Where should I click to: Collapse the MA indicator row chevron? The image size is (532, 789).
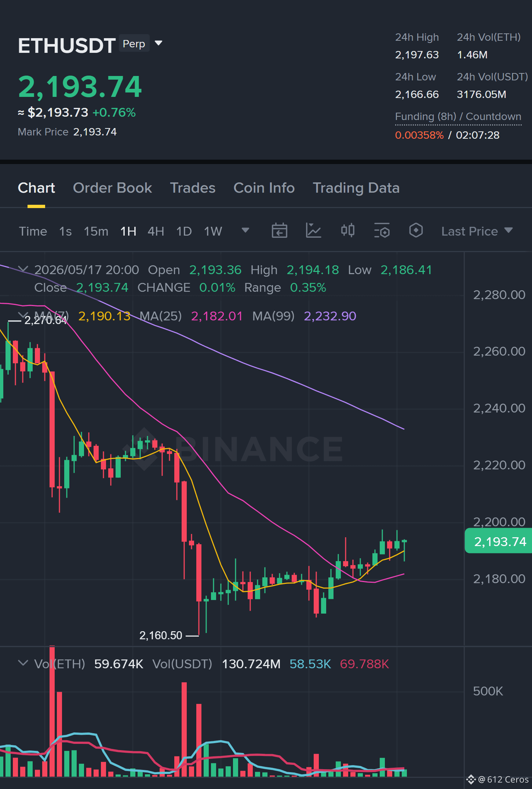(23, 315)
